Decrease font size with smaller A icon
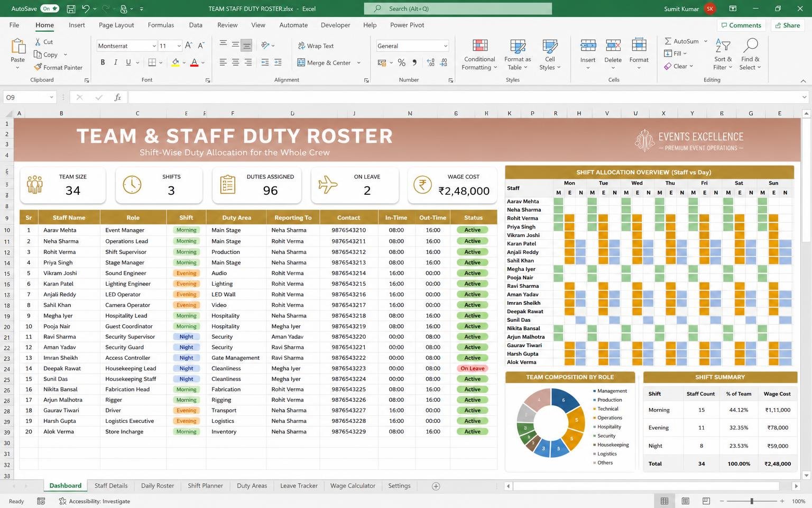The width and height of the screenshot is (812, 508). pyautogui.click(x=202, y=46)
